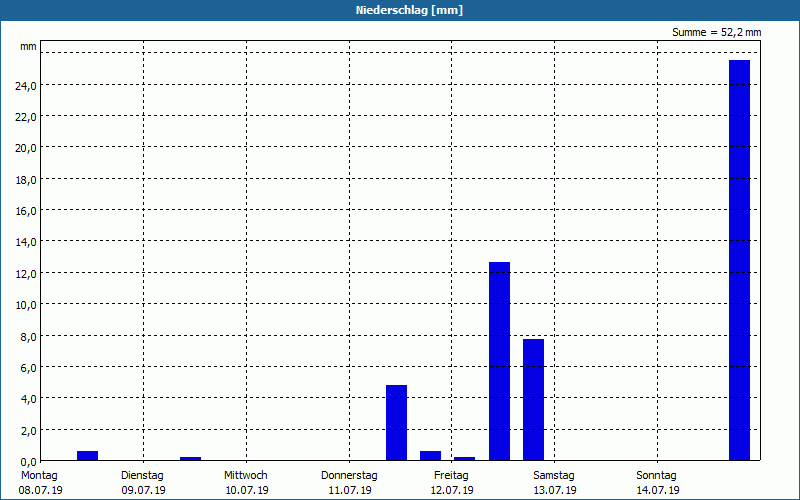
Task: Select the 14,0 y-axis value
Action: [x=26, y=242]
